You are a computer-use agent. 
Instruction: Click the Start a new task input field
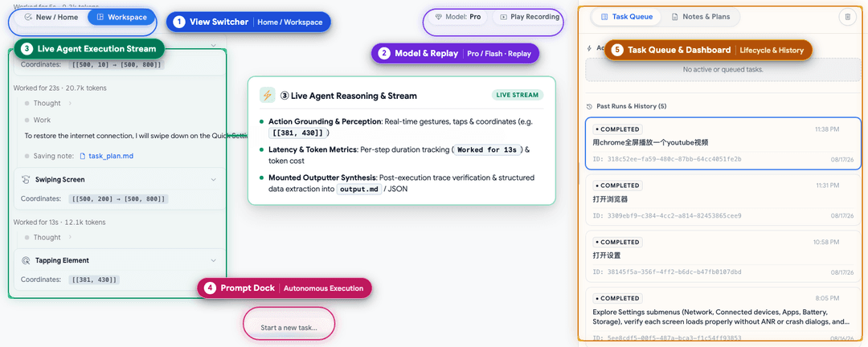[x=289, y=328]
